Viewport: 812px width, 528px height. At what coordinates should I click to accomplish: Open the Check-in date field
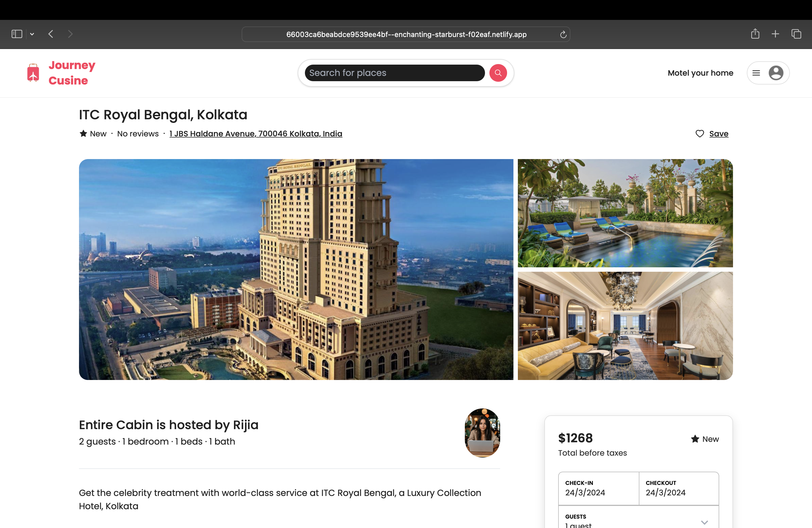point(599,489)
